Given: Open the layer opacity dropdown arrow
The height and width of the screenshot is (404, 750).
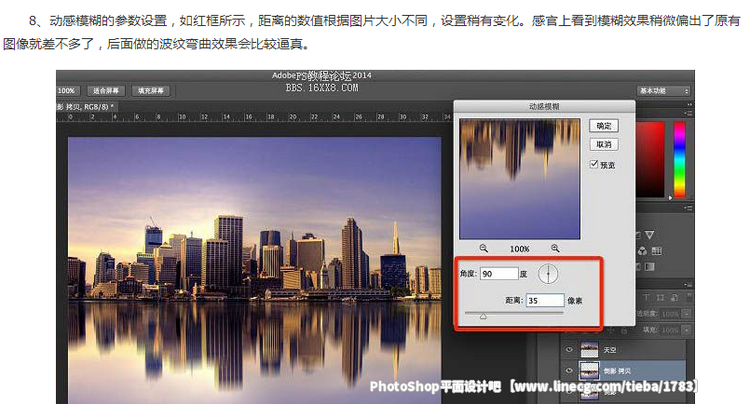Looking at the screenshot, I should coord(687,314).
